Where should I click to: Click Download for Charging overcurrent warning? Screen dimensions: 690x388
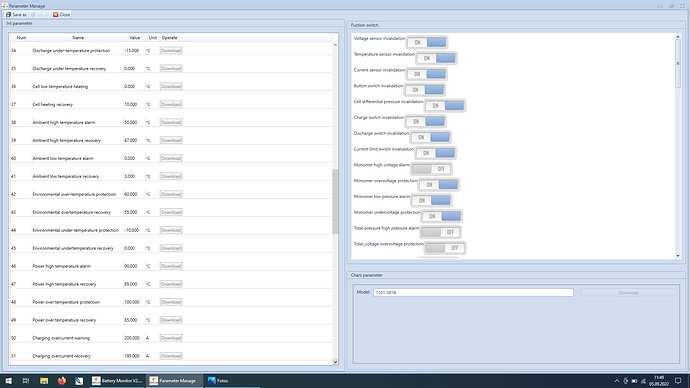[171, 338]
